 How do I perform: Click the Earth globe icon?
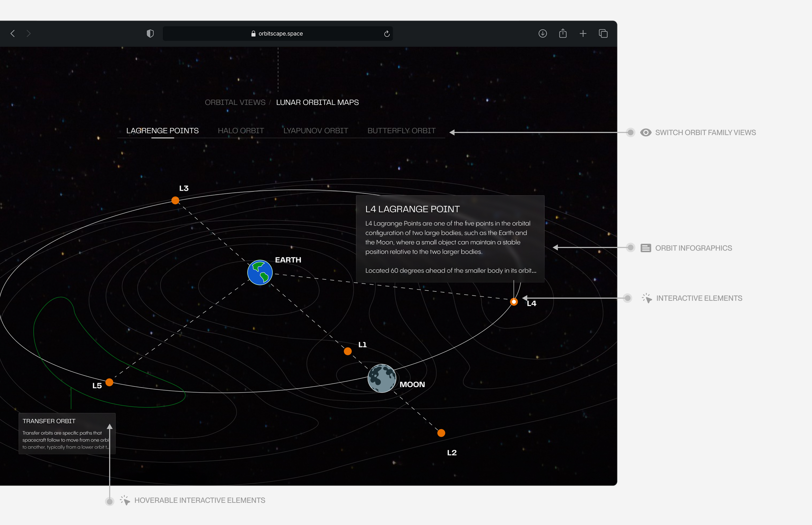tap(260, 272)
